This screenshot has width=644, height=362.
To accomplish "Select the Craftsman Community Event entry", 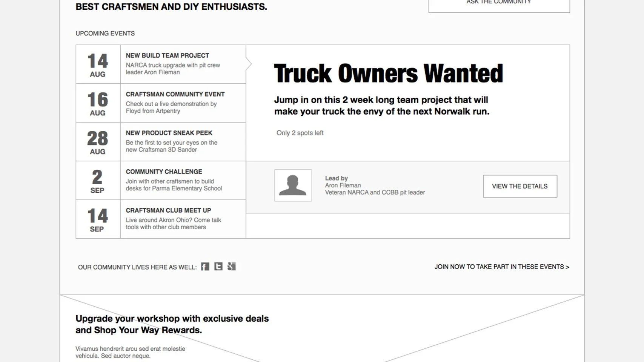I will (x=183, y=103).
